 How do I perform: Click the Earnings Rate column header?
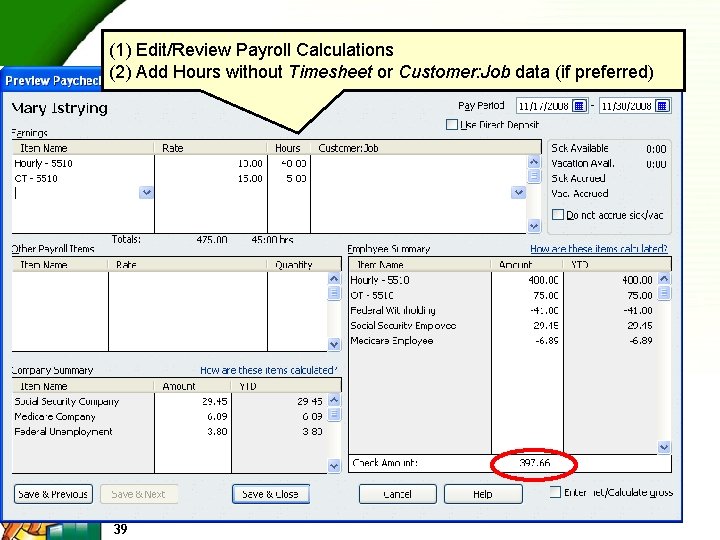coord(211,148)
